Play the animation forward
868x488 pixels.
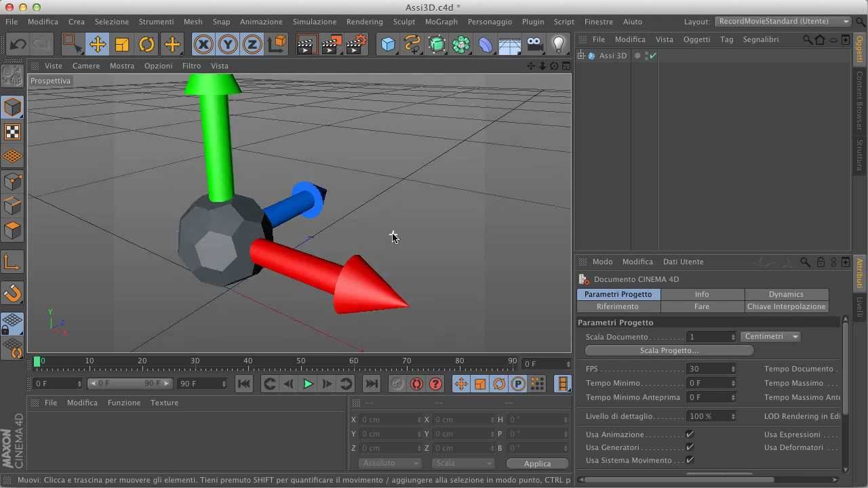click(308, 384)
